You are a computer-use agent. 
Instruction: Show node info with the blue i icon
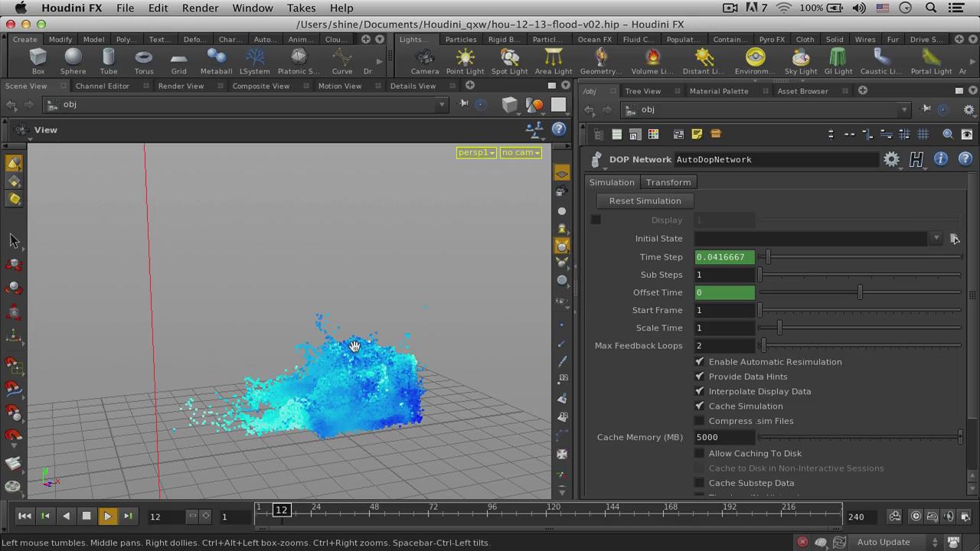click(940, 159)
